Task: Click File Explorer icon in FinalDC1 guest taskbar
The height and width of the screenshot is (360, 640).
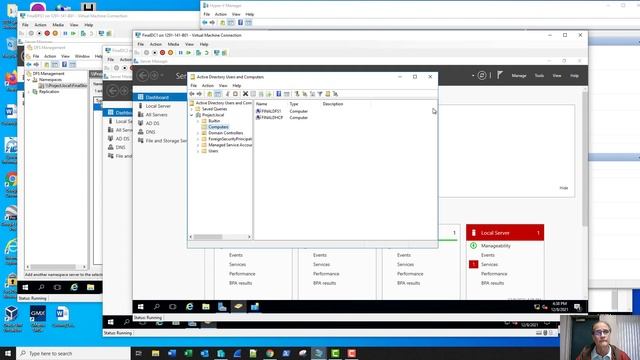Action: (206, 307)
